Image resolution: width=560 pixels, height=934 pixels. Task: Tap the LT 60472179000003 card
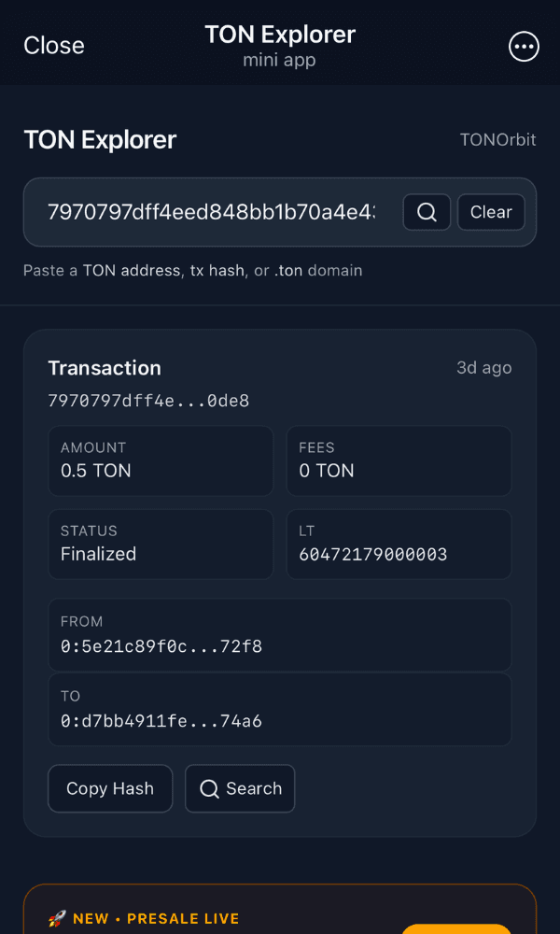click(x=399, y=544)
